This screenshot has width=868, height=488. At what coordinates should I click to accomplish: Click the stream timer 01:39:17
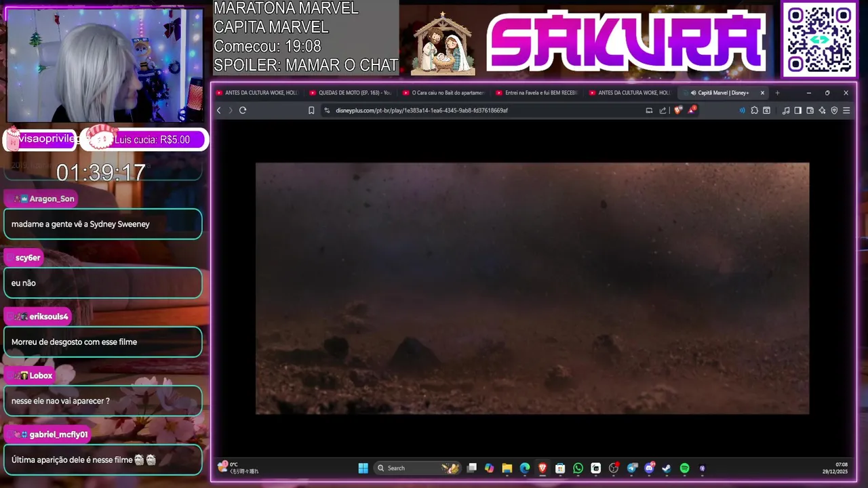tap(100, 173)
